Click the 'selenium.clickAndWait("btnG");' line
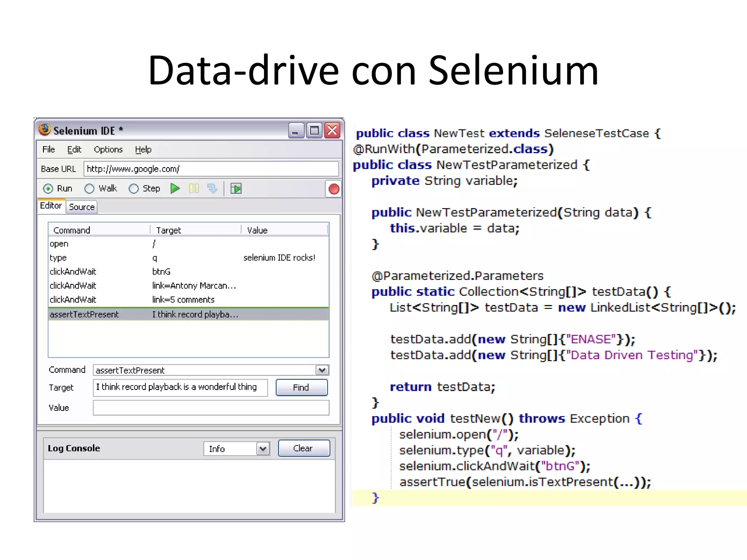The width and height of the screenshot is (747, 560). pyautogui.click(x=495, y=466)
